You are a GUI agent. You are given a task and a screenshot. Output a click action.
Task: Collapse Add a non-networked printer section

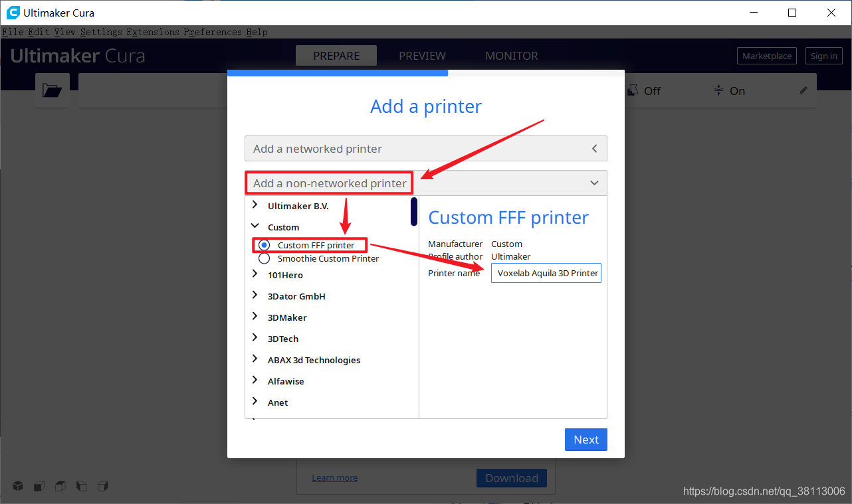pyautogui.click(x=426, y=183)
